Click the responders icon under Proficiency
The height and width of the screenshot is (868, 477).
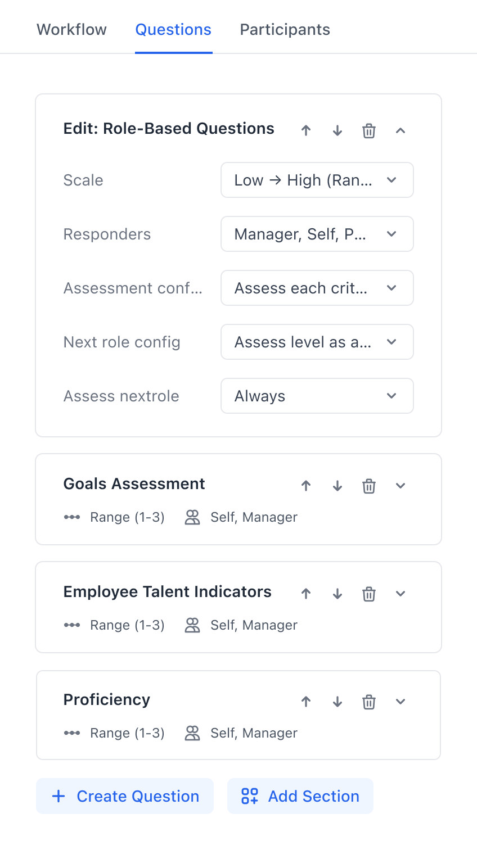[x=192, y=733]
